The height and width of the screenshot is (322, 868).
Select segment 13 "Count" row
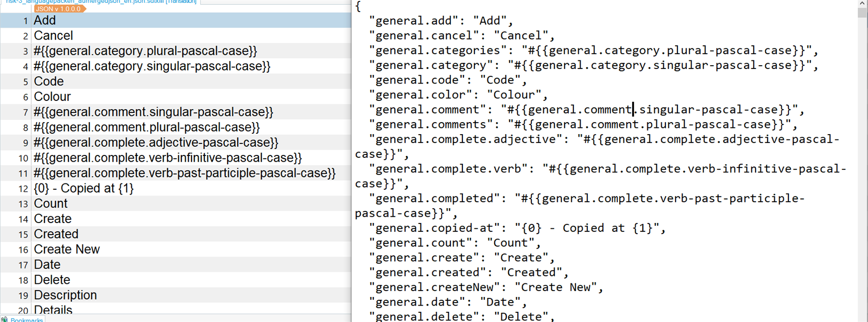click(x=176, y=204)
